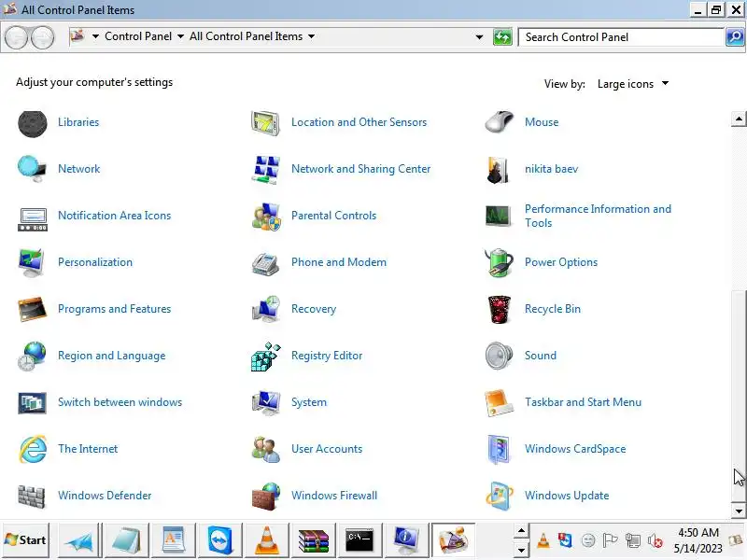The image size is (747, 560).
Task: Open the Parental Controls link
Action: click(334, 216)
